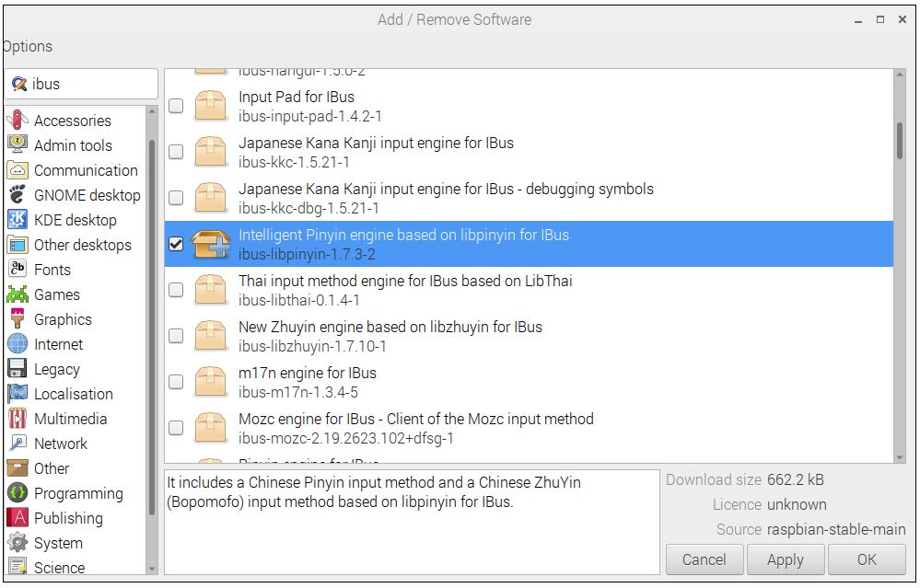
Task: Select the Mozc engine for IBus row
Action: [529, 428]
